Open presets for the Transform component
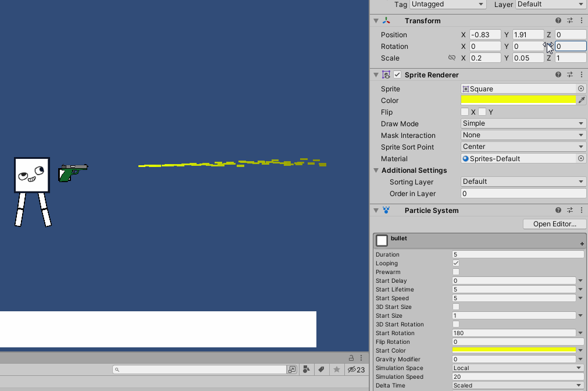The width and height of the screenshot is (588, 391). (x=569, y=20)
